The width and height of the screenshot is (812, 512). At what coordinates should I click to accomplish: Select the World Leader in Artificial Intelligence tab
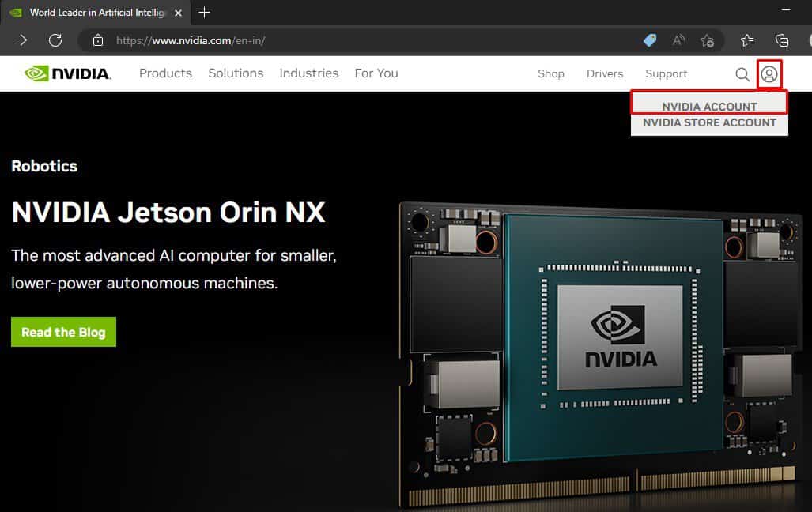96,13
